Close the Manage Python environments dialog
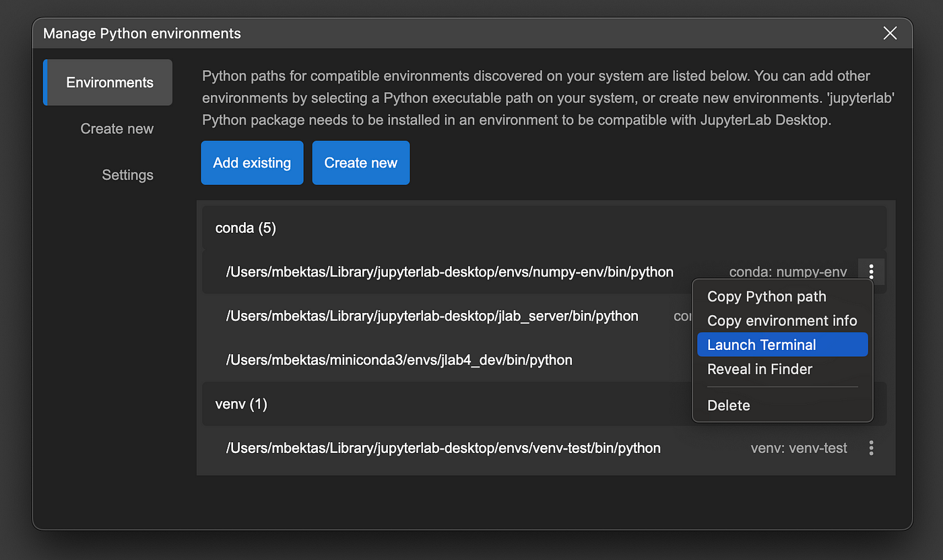The width and height of the screenshot is (943, 560). pyautogui.click(x=890, y=33)
